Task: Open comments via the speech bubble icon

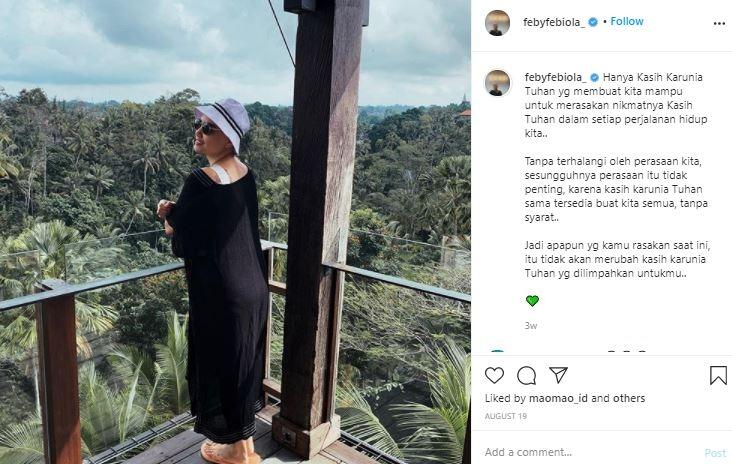Action: (x=526, y=376)
